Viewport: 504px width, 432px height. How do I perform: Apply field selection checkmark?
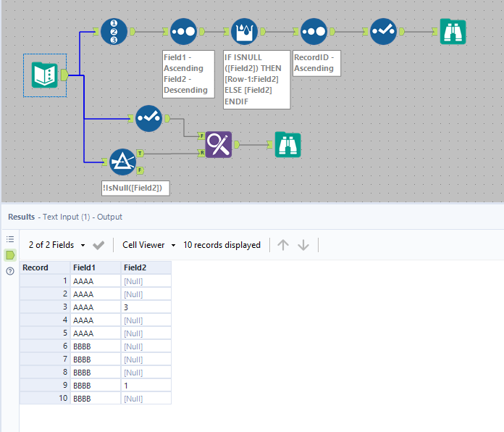coord(98,246)
